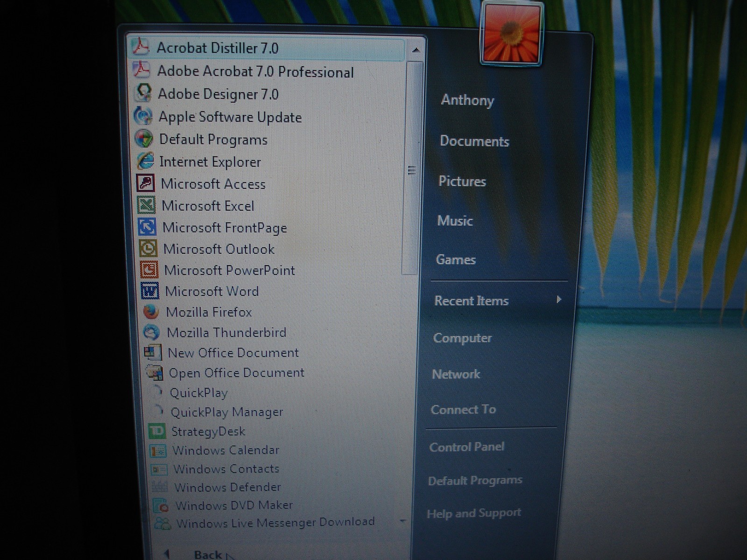Image resolution: width=747 pixels, height=560 pixels.
Task: Open Windows Calendar icon
Action: tap(158, 450)
